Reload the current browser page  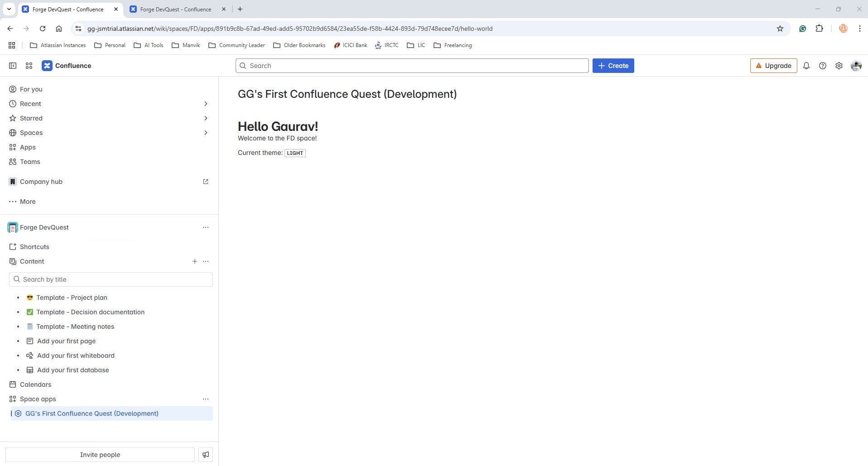[43, 29]
